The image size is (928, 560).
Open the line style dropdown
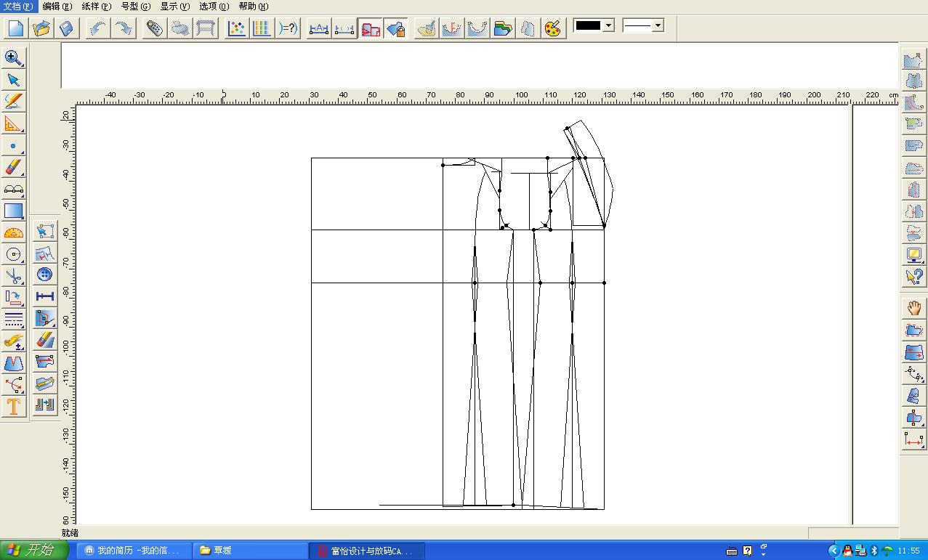coord(658,25)
